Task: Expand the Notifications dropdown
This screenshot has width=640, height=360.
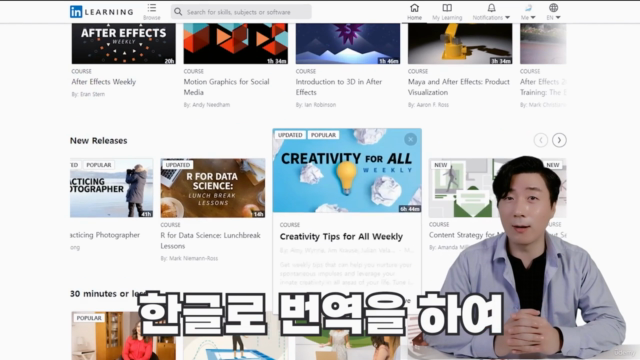Action: tap(491, 12)
